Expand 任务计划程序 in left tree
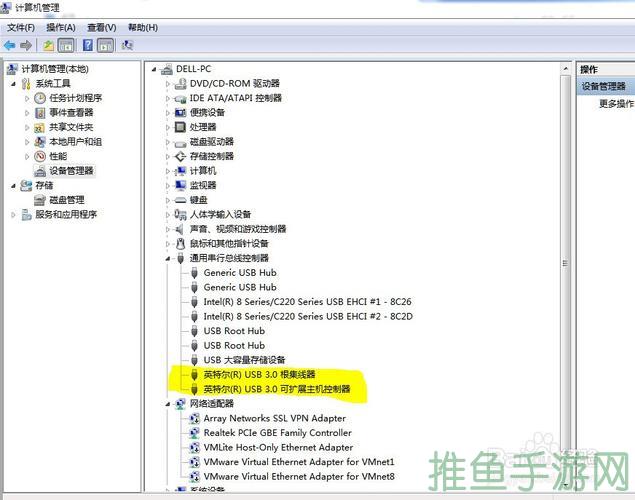The height and width of the screenshot is (500, 635). click(x=27, y=98)
